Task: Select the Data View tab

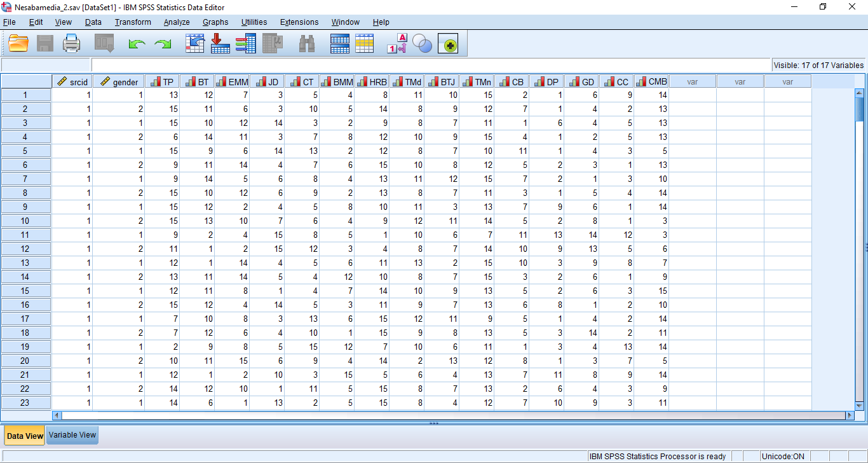Action: tap(25, 436)
